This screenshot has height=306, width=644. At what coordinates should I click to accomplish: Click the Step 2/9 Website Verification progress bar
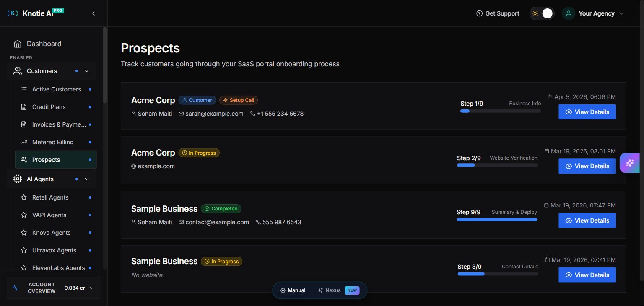pyautogui.click(x=497, y=166)
